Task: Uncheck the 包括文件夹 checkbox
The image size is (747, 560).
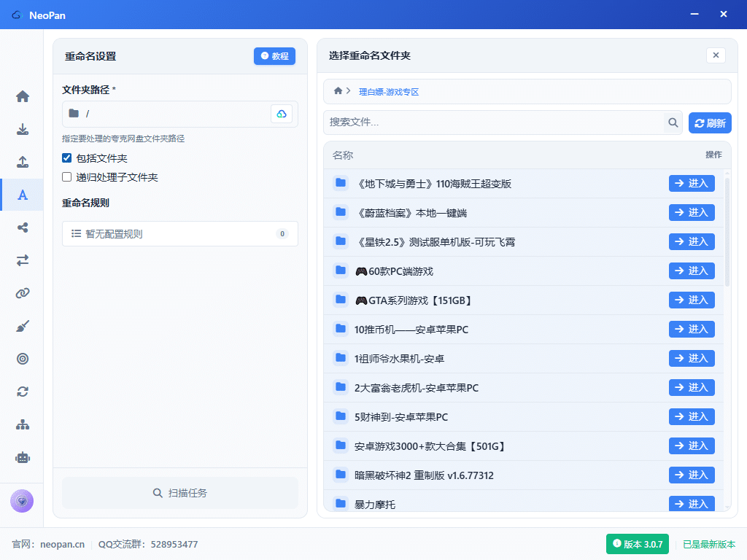Action: click(67, 158)
